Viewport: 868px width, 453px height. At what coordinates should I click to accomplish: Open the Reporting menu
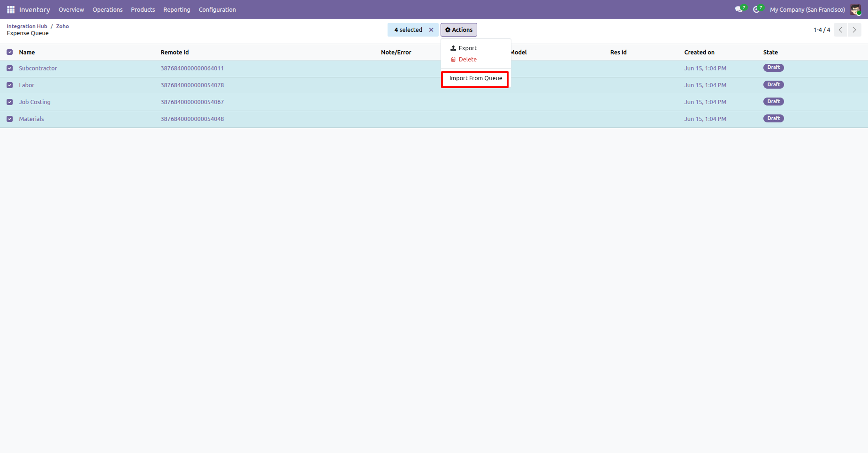click(x=177, y=9)
